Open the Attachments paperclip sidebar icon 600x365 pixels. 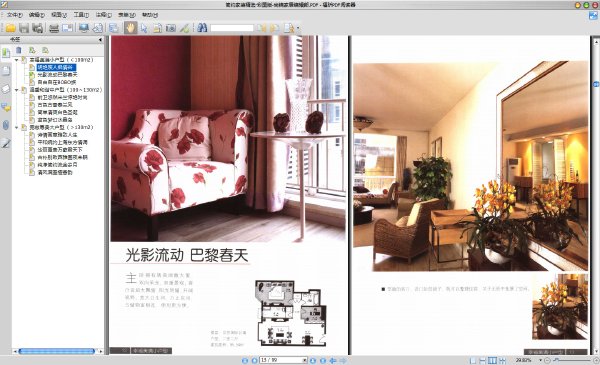[x=6, y=125]
